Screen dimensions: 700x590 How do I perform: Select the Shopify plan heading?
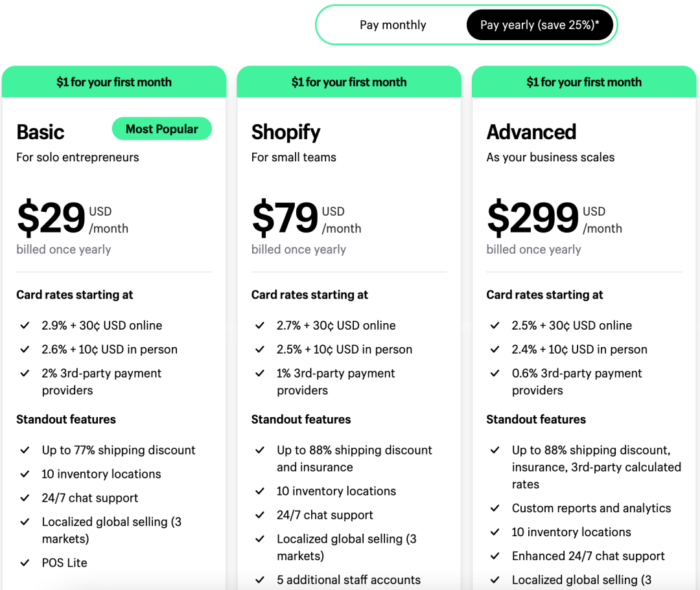coord(286,133)
